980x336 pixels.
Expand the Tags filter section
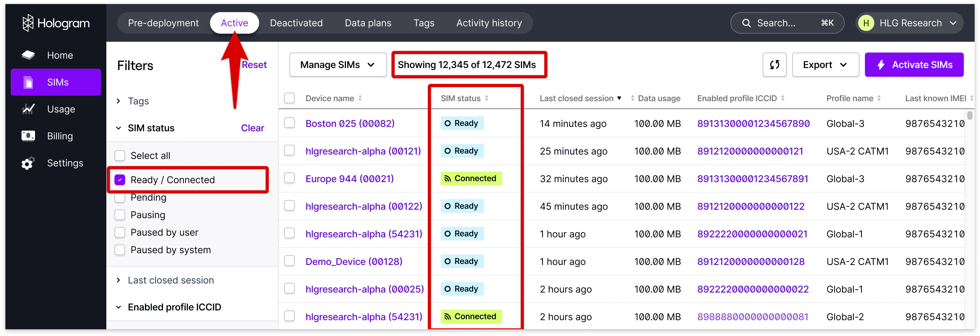118,101
